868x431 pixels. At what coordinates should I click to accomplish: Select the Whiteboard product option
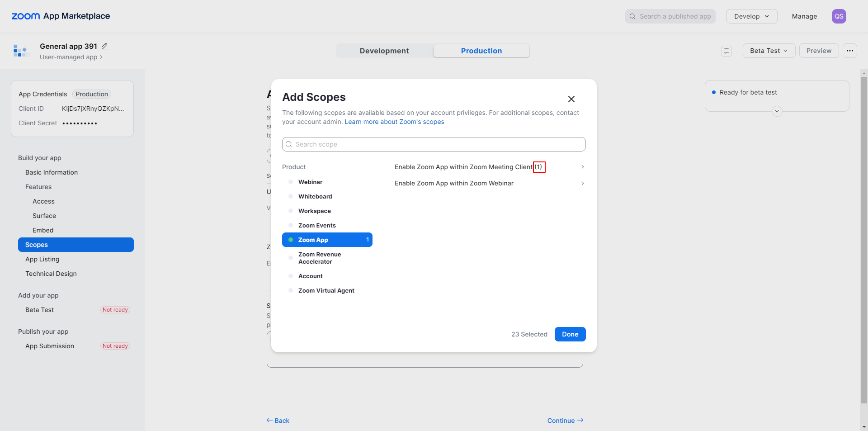[315, 196]
